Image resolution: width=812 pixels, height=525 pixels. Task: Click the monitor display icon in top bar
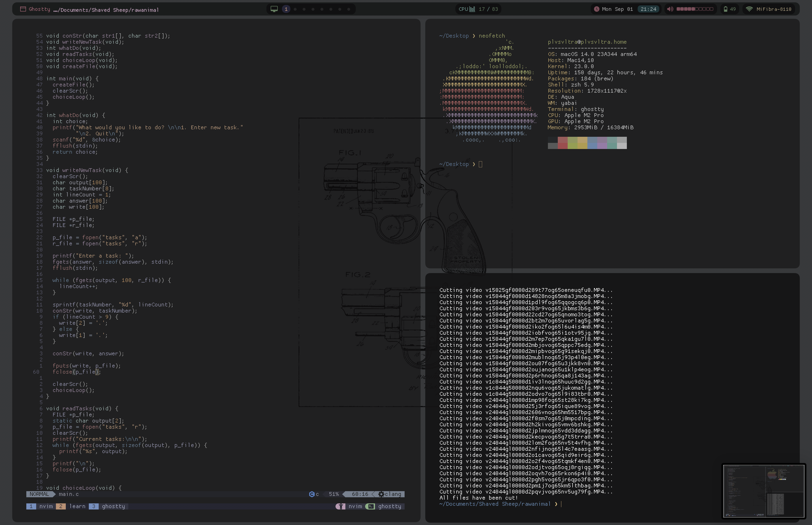274,9
